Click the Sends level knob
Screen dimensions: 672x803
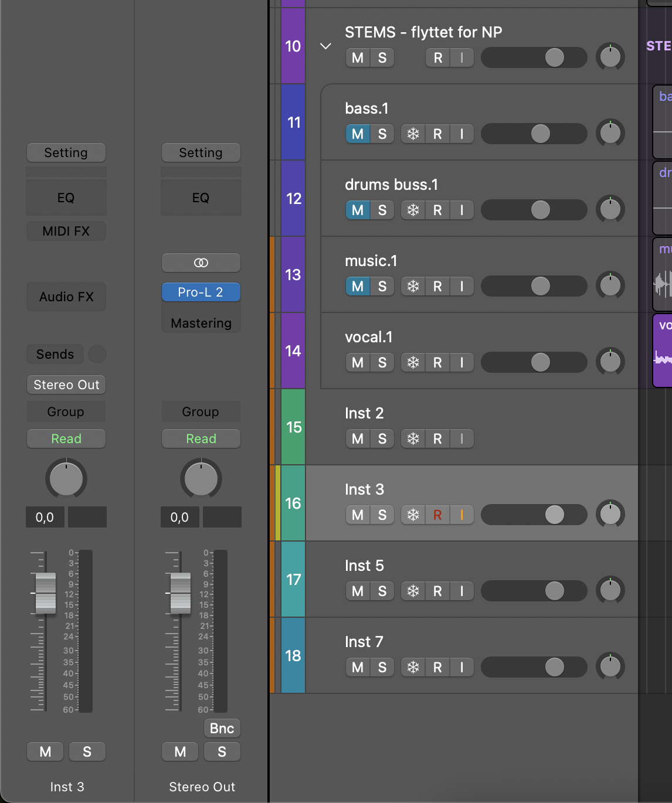coord(97,354)
